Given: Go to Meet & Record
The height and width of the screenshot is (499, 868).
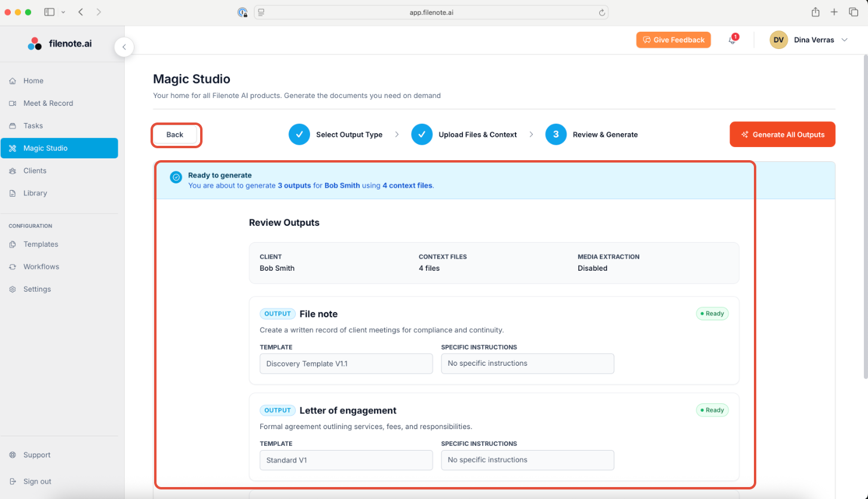Looking at the screenshot, I should (x=59, y=103).
